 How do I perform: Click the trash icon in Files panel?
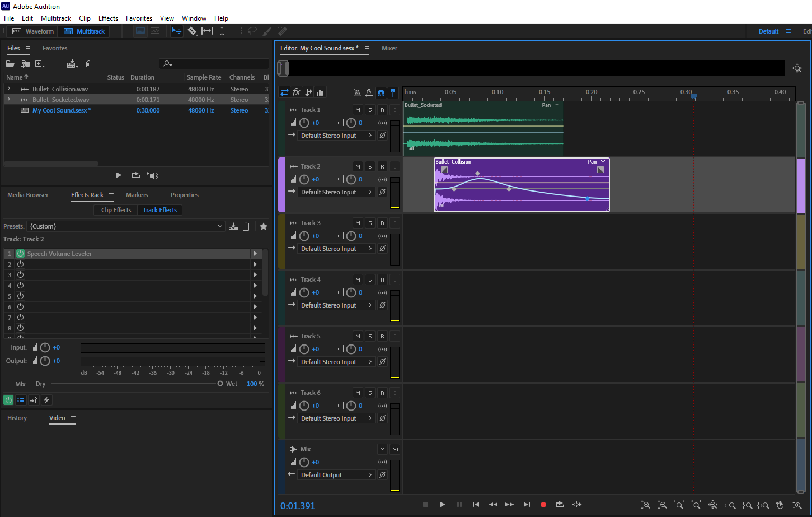88,64
